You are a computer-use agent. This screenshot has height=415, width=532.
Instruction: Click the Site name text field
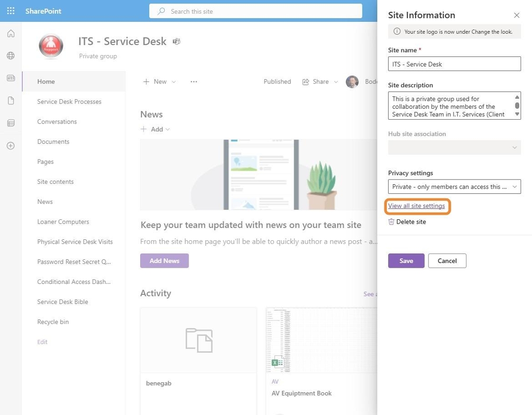454,64
